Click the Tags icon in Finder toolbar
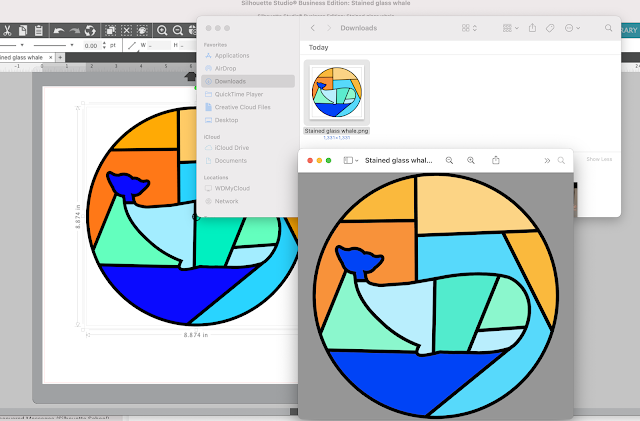Screen dimensions: 640x421 pos(550,28)
